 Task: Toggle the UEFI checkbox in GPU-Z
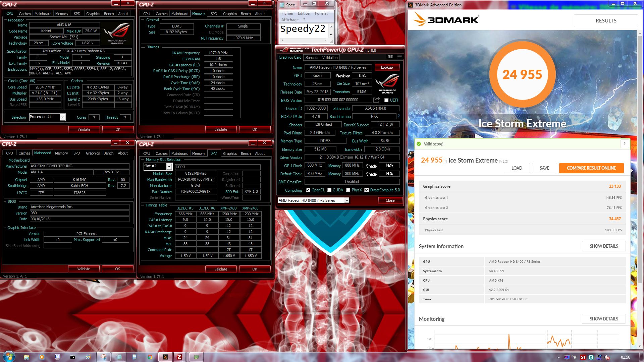(386, 100)
